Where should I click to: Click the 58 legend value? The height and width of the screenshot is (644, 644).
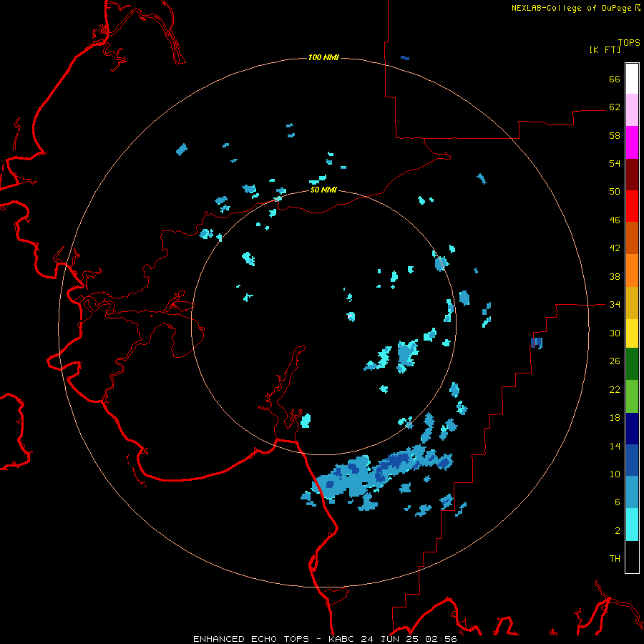pyautogui.click(x=615, y=135)
